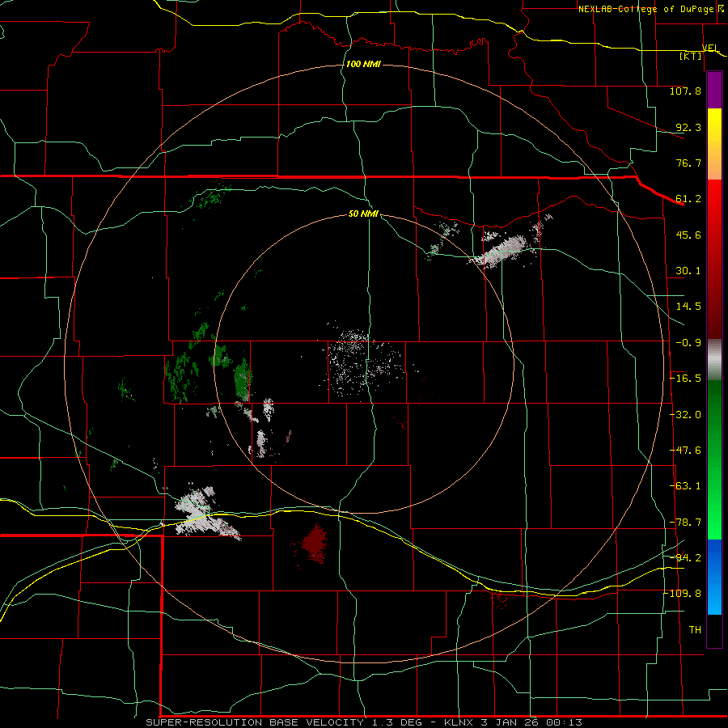Select the -16.5 scale value
The height and width of the screenshot is (728, 728).
point(685,379)
